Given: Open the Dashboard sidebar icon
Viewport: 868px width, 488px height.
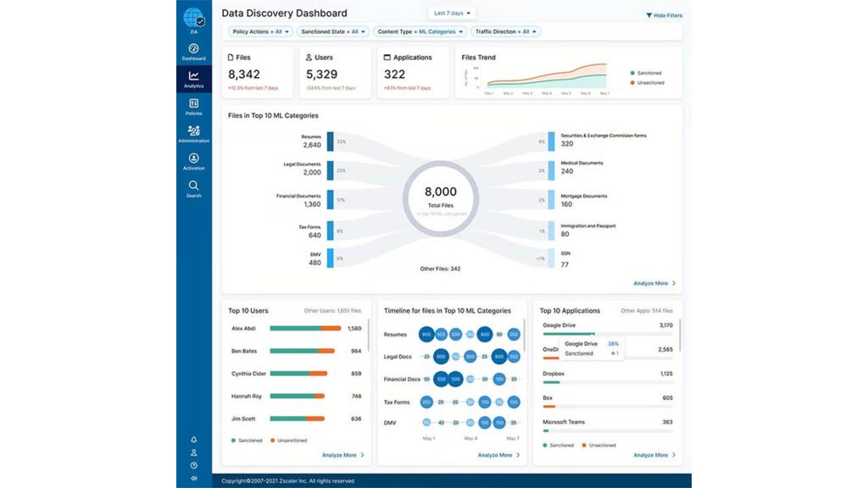Looking at the screenshot, I should click(194, 48).
